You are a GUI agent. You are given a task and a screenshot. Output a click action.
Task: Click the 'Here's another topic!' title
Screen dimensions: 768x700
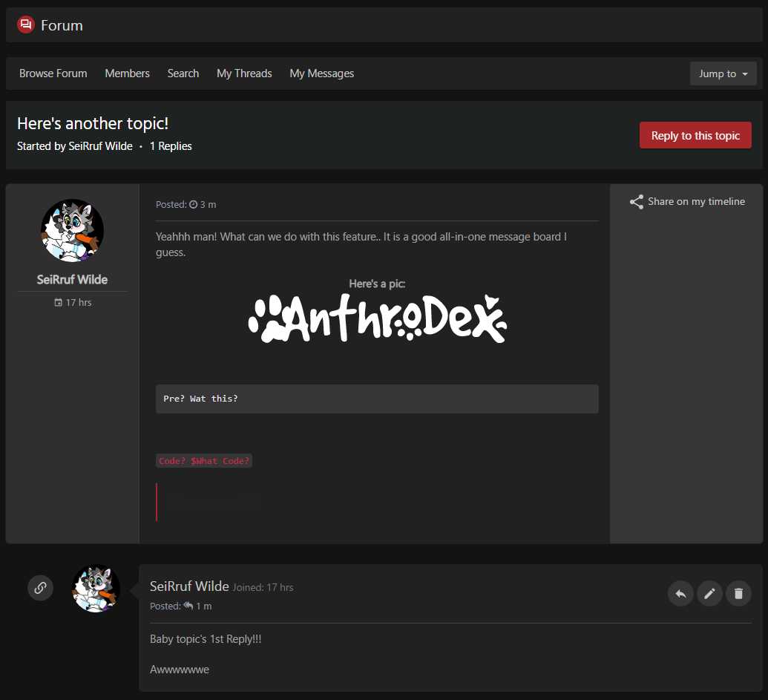[93, 123]
